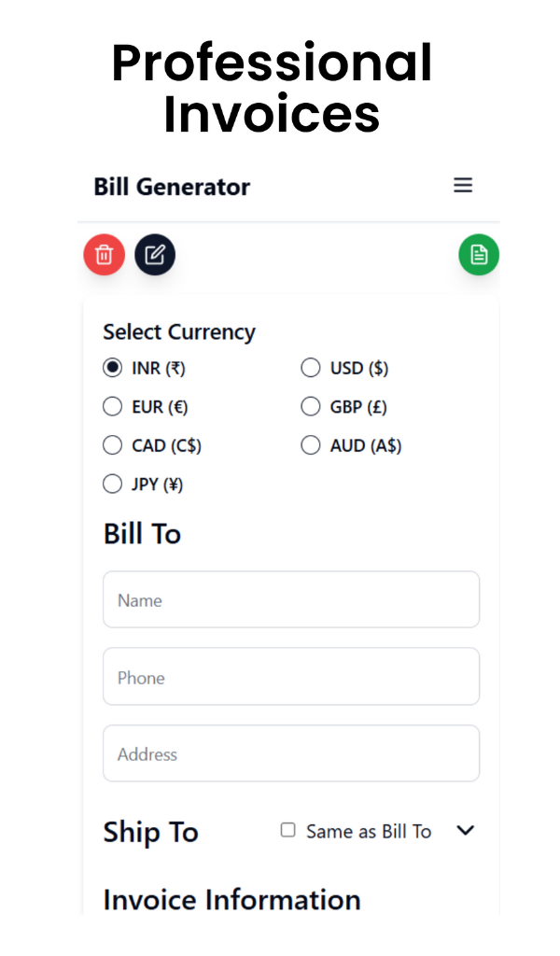The image size is (560, 956).
Task: Select EUR (€) currency
Action: 112,406
